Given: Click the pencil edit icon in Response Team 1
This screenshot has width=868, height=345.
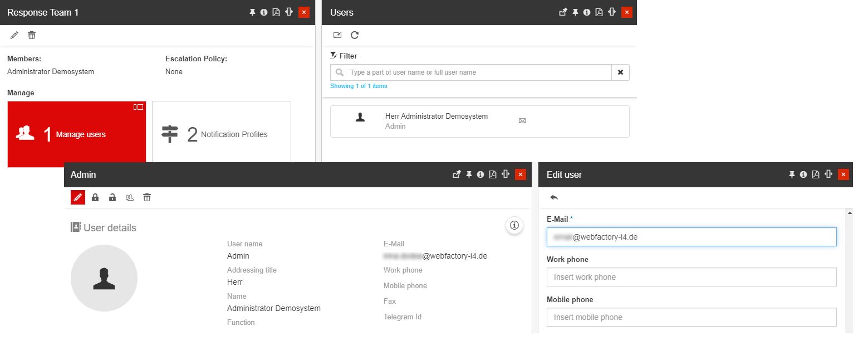Looking at the screenshot, I should [x=14, y=35].
